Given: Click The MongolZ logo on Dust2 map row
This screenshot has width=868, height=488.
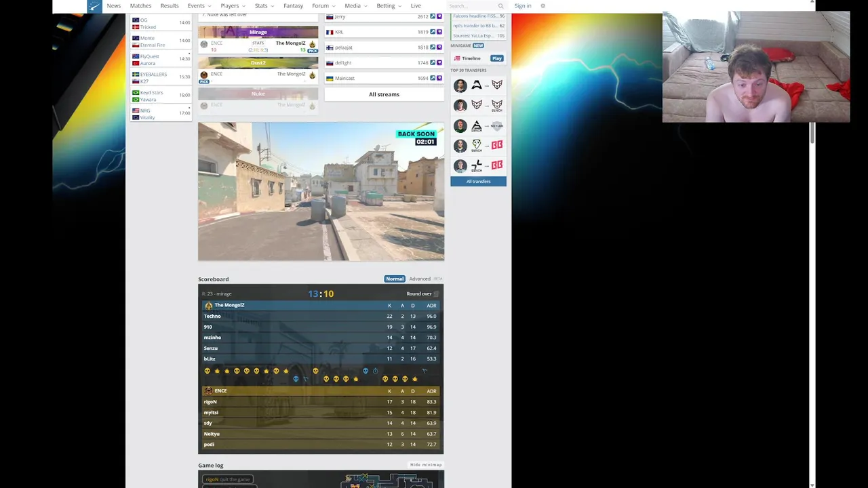Looking at the screenshot, I should tap(313, 75).
